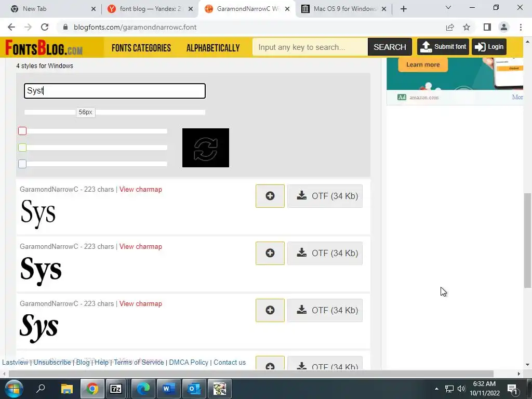Open the Lastview footer link
The height and width of the screenshot is (399, 532).
[x=15, y=362]
